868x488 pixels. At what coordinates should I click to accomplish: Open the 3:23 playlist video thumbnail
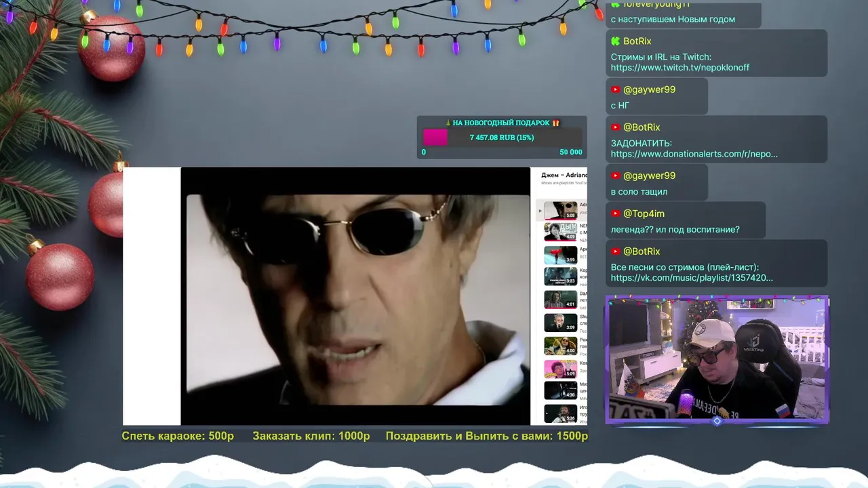click(x=560, y=277)
